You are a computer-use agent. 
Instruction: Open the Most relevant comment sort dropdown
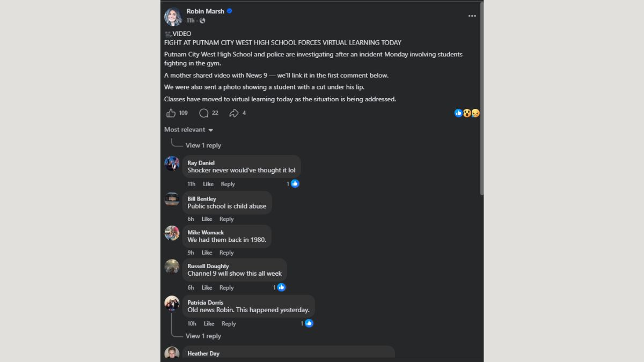(x=188, y=130)
